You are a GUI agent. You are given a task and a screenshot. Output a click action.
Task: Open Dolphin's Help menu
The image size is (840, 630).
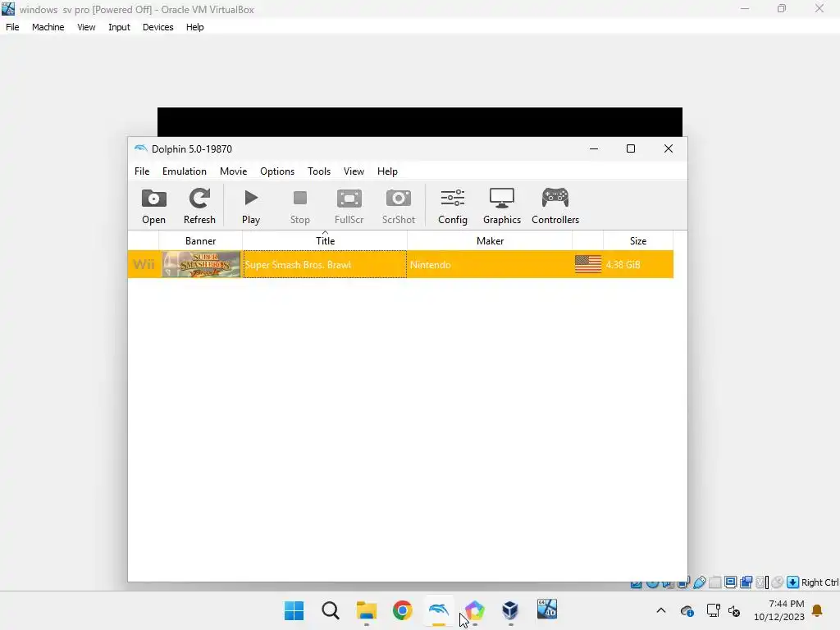tap(387, 171)
